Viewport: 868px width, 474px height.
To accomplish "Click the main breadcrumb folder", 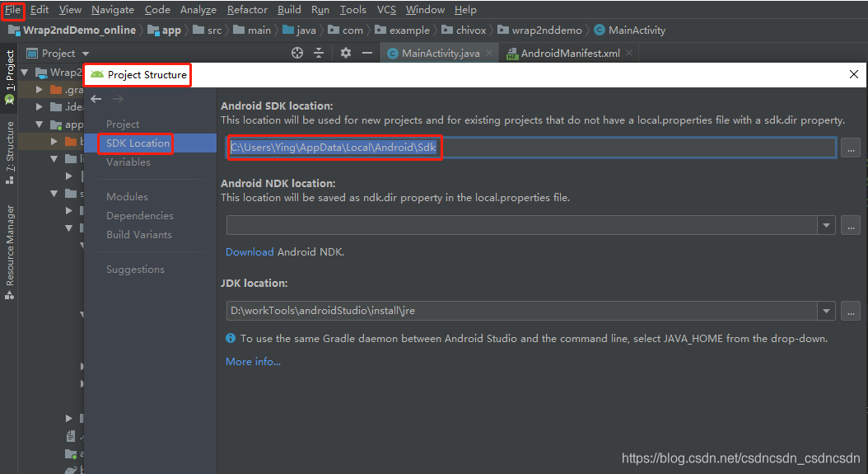I will 252,31.
